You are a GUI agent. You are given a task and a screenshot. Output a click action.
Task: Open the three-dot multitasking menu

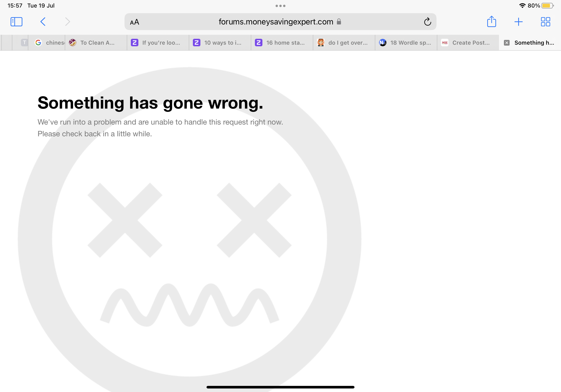(280, 6)
